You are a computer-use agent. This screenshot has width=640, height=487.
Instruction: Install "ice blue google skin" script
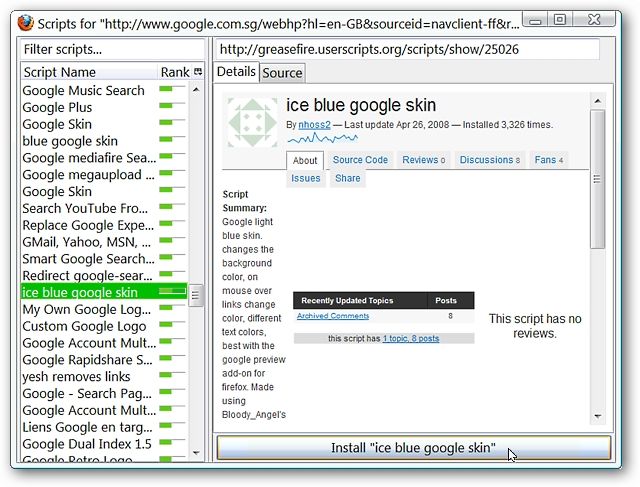(413, 448)
